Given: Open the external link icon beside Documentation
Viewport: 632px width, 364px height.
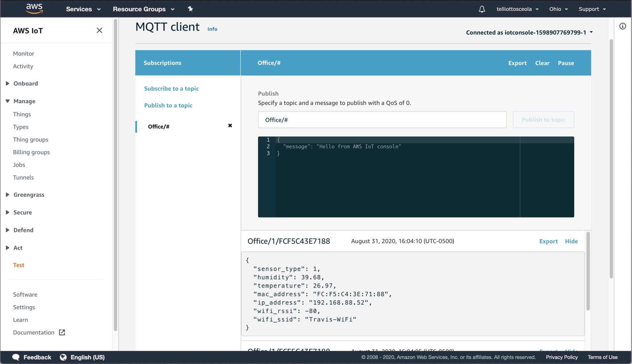Looking at the screenshot, I should (62, 333).
